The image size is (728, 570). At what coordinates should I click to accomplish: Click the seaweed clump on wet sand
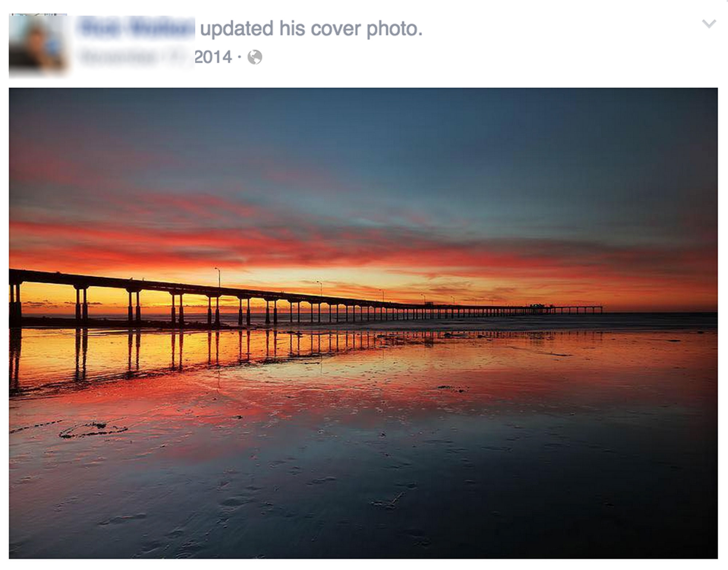tap(93, 430)
